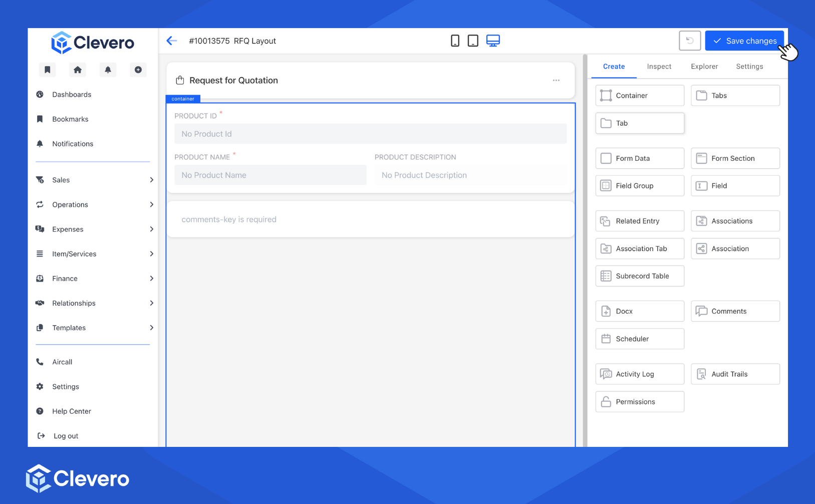The height and width of the screenshot is (504, 815).
Task: Add an Association Tab component
Action: pyautogui.click(x=640, y=248)
